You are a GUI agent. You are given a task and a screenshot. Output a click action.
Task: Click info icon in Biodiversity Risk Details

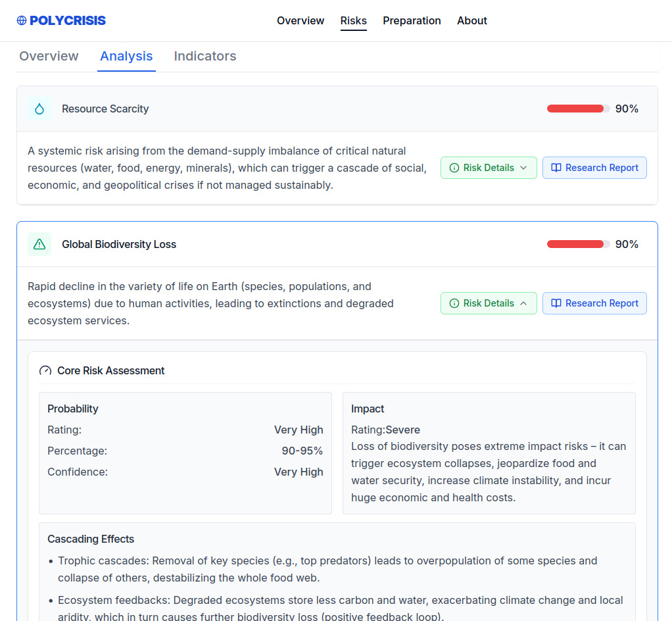454,303
